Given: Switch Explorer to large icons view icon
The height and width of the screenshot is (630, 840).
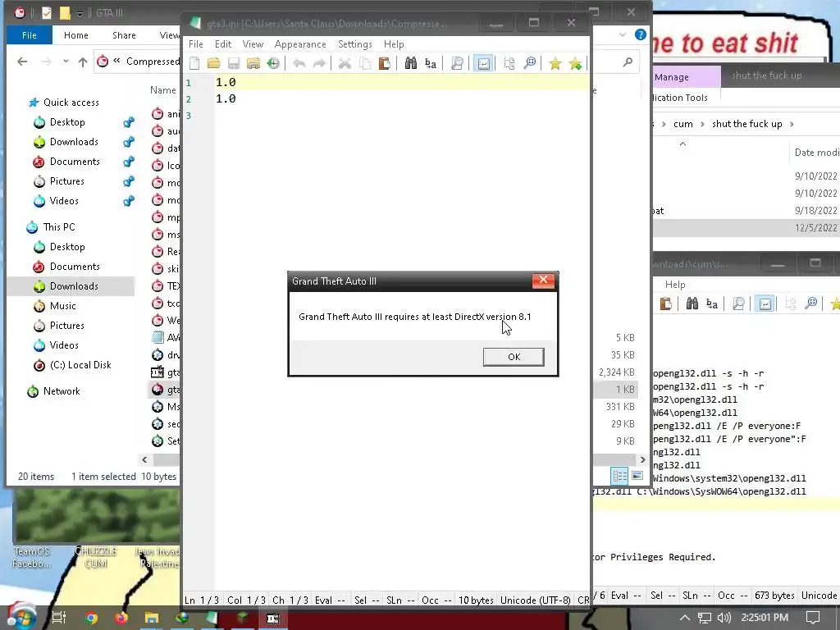Looking at the screenshot, I should click(637, 476).
